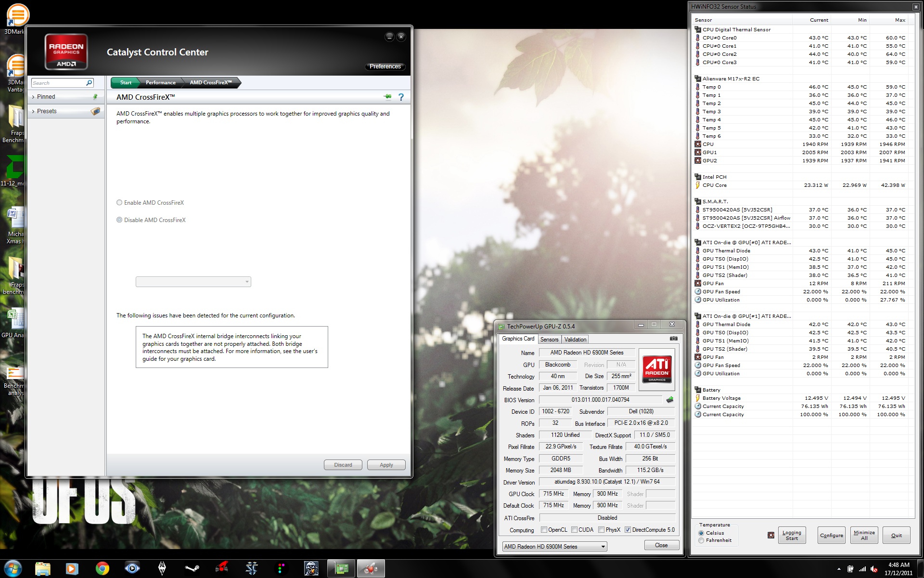Select the Battery Voltage row in HWiNFO32
The height and width of the screenshot is (578, 924).
click(x=801, y=398)
